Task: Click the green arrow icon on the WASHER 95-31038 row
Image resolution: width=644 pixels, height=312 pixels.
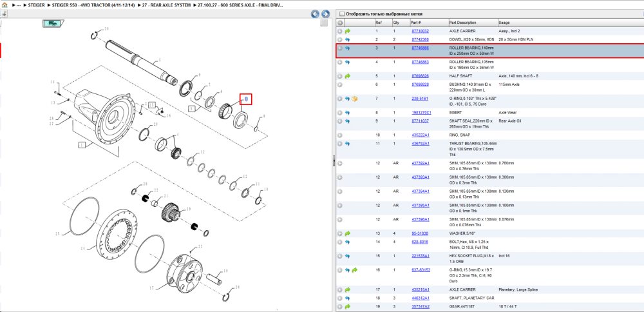Action: [x=348, y=233]
